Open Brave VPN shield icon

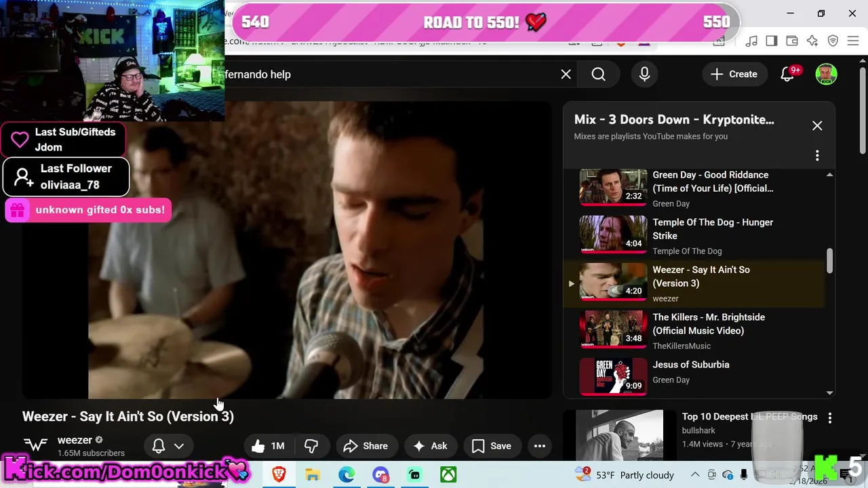click(x=833, y=41)
